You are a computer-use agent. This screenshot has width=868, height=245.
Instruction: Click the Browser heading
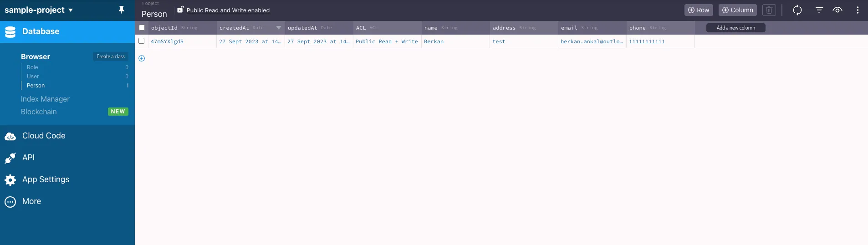36,56
